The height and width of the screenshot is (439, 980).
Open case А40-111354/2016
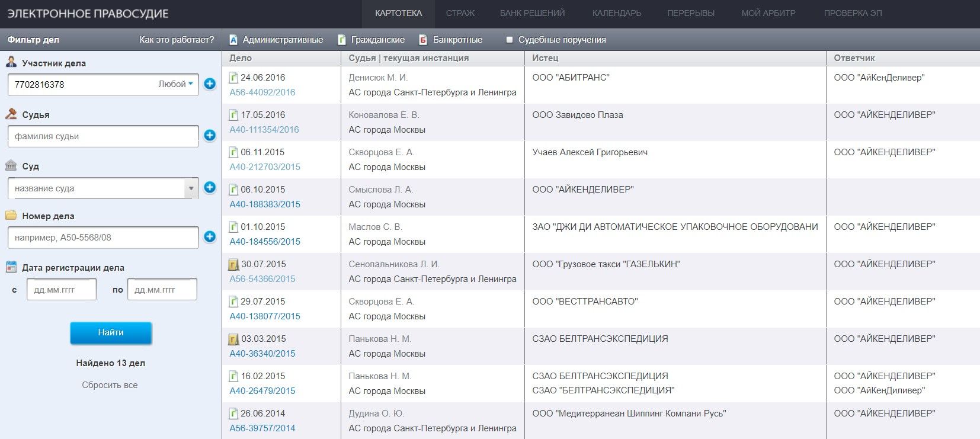point(264,130)
